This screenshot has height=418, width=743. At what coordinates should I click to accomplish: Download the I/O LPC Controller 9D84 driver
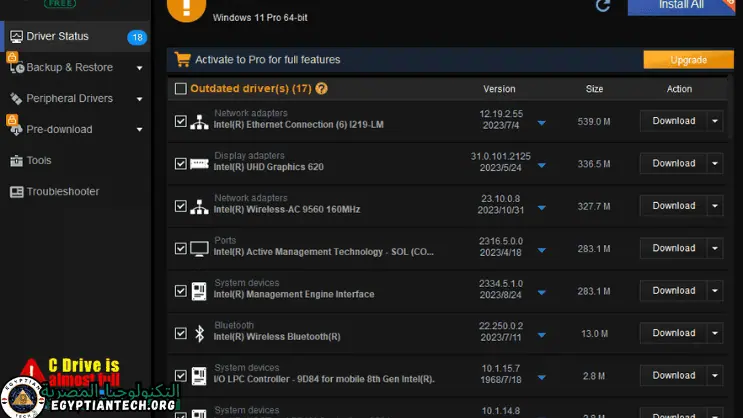tap(673, 375)
